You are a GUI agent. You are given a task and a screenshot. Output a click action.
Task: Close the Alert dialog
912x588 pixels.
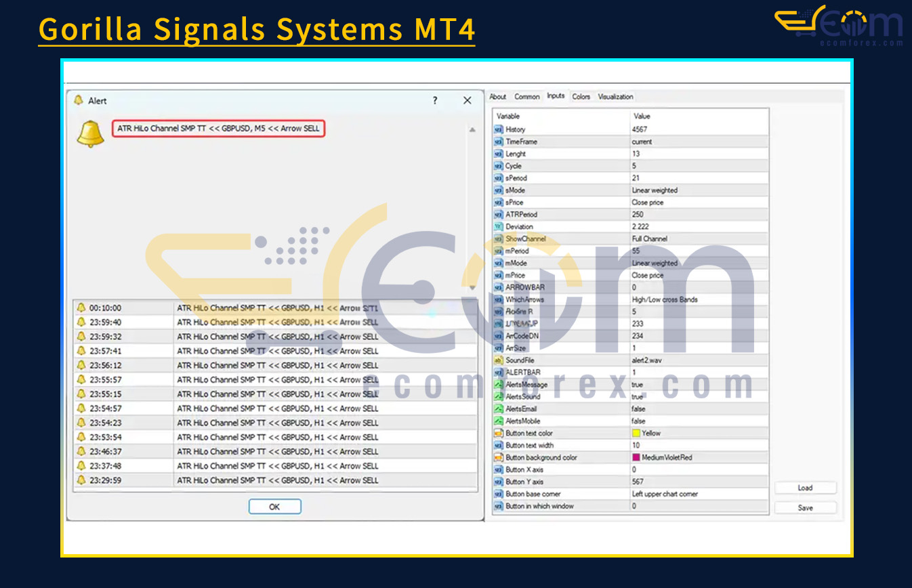point(467,100)
